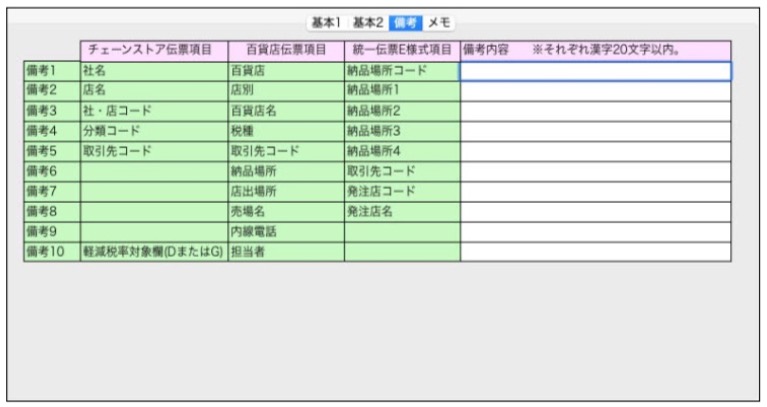Click into the 備考9 content field
767x407 pixels.
(595, 231)
